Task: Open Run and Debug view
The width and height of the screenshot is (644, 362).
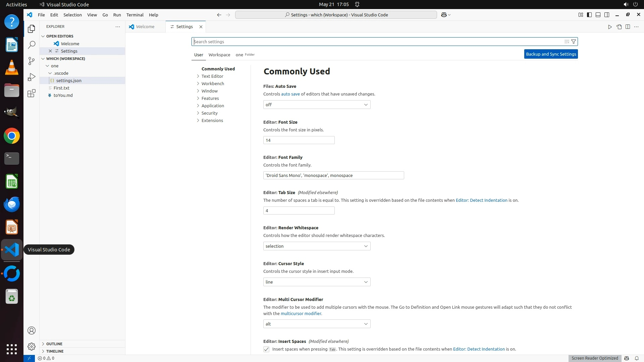Action: (32, 77)
